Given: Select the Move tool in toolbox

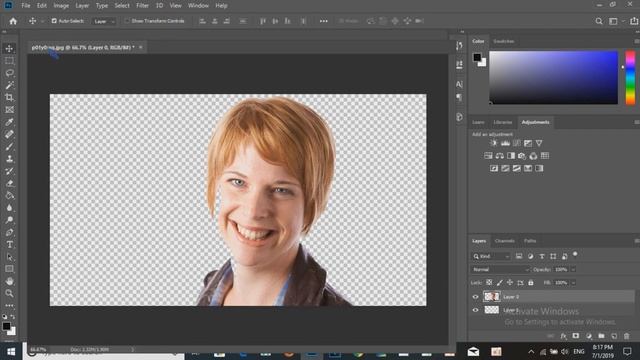Looking at the screenshot, I should tap(9, 49).
